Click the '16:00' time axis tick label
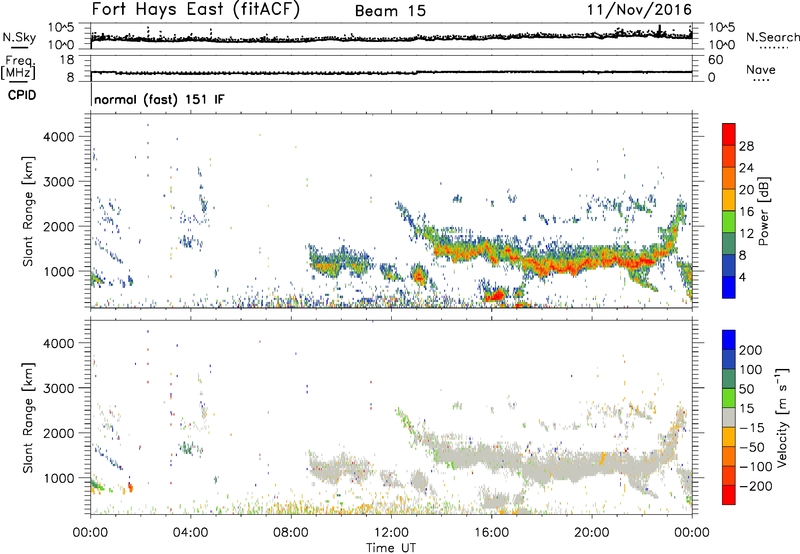The height and width of the screenshot is (554, 800). [491, 533]
